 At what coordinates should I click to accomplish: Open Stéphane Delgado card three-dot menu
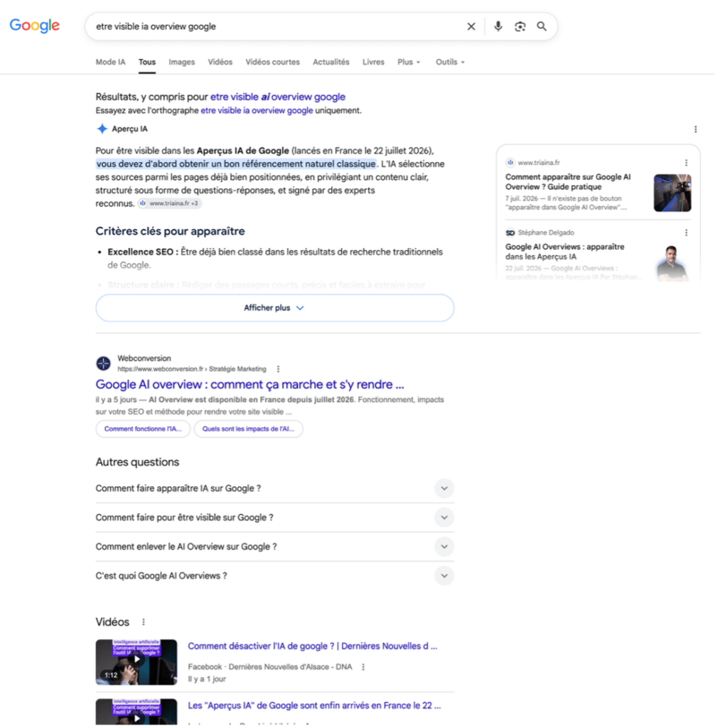[x=688, y=233]
